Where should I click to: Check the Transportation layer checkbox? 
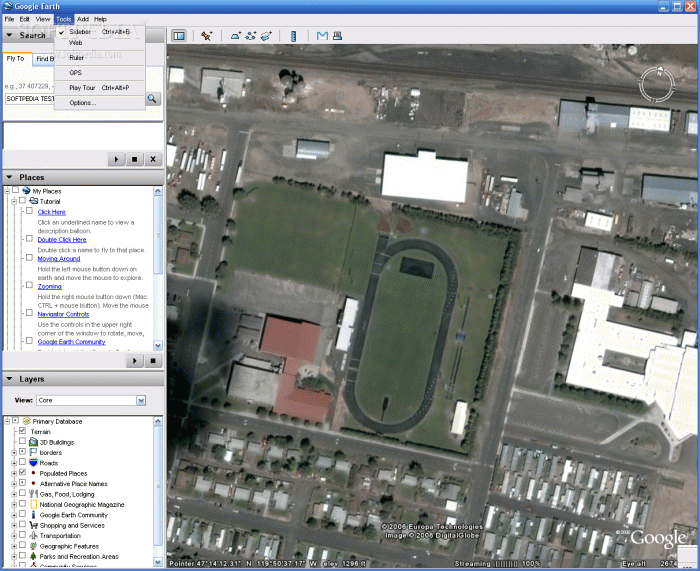(x=22, y=535)
